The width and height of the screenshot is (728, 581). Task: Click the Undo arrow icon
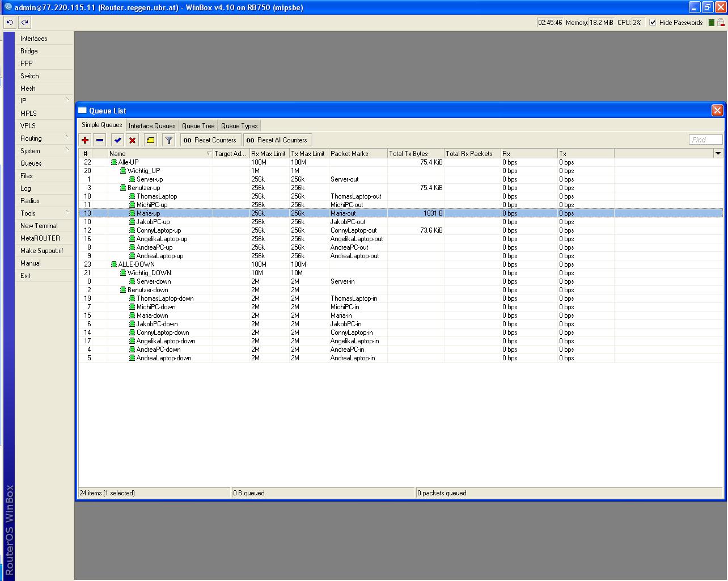pos(10,22)
